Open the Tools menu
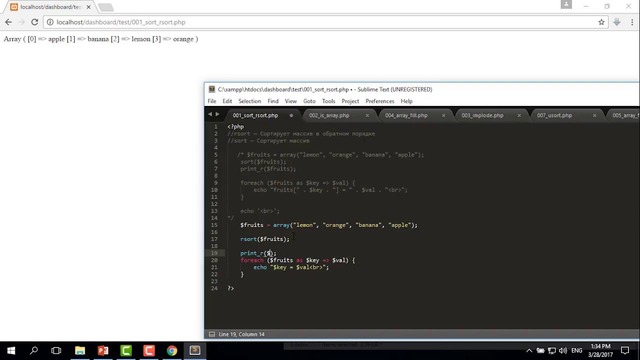Screen dimensions: 640x360 point(329,101)
